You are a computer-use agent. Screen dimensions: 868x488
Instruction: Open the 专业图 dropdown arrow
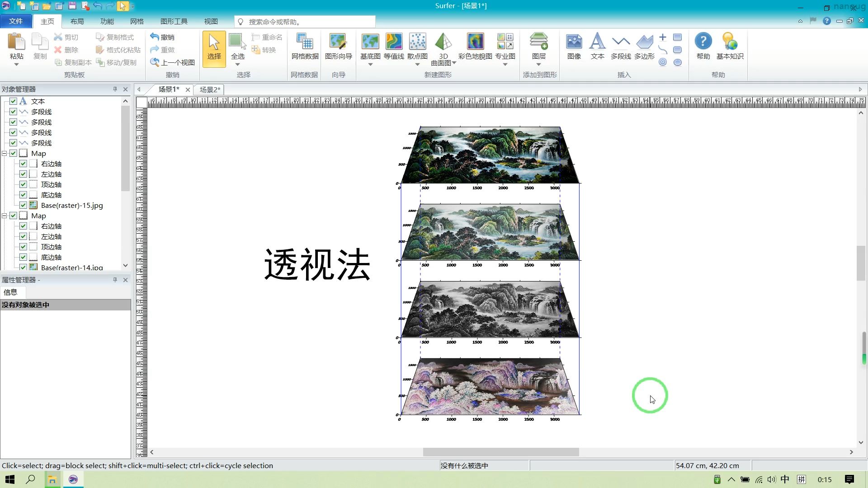click(505, 65)
